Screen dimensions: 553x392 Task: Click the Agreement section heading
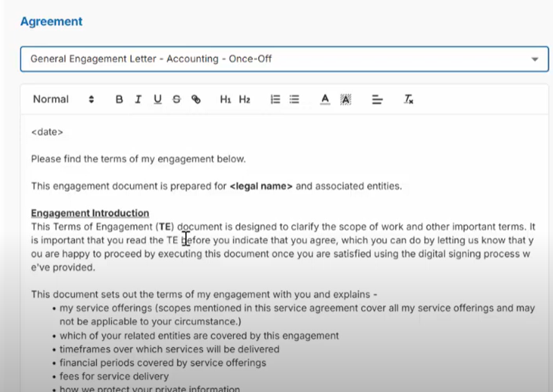[51, 21]
